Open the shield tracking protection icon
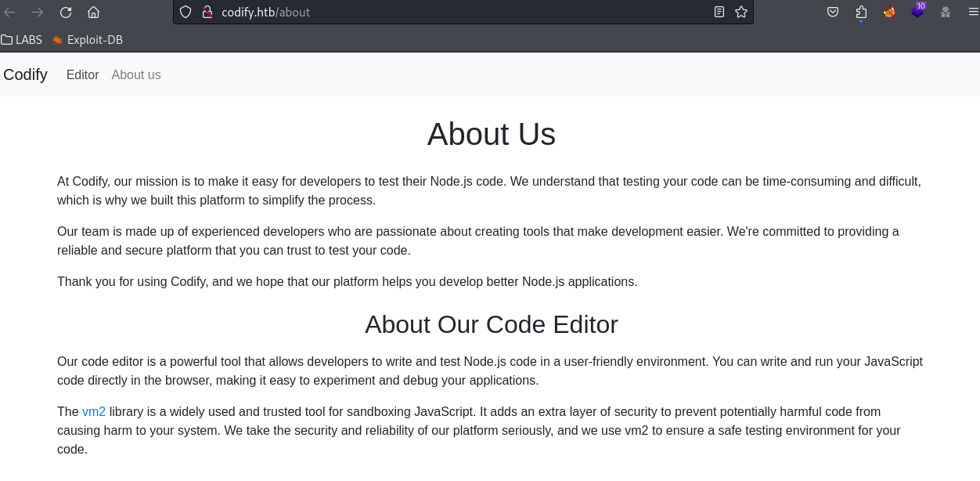The image size is (980, 481). [x=186, y=12]
